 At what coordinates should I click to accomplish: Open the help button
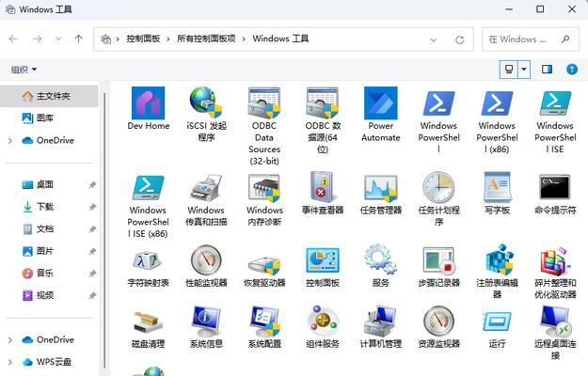pos(572,70)
